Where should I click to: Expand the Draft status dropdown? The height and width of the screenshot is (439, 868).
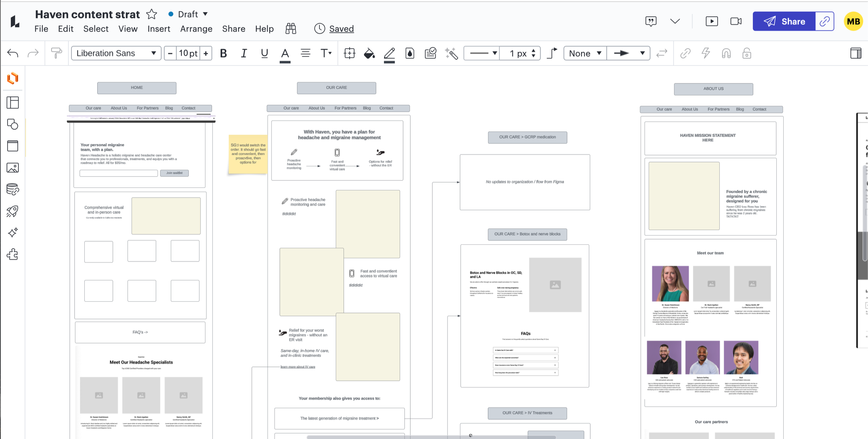(x=189, y=14)
